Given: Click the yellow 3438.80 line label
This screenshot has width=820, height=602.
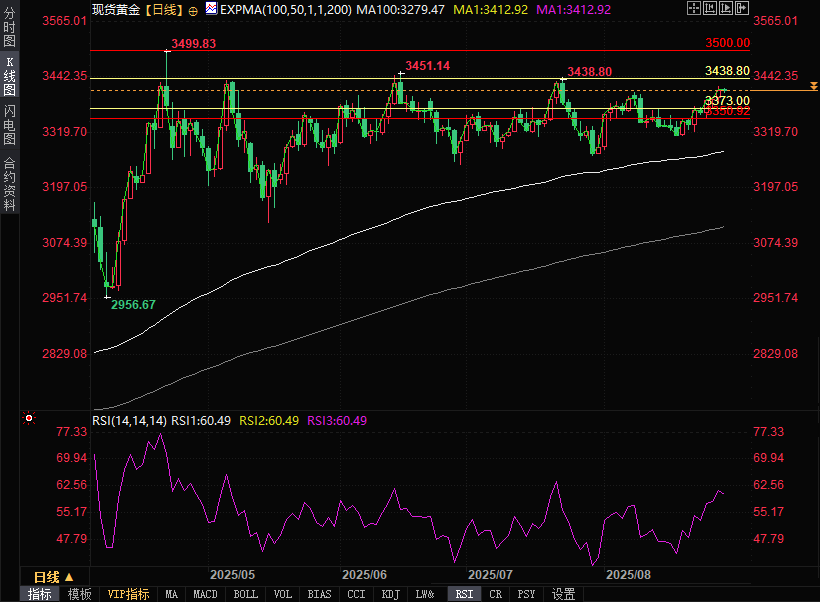Looking at the screenshot, I should pos(727,71).
